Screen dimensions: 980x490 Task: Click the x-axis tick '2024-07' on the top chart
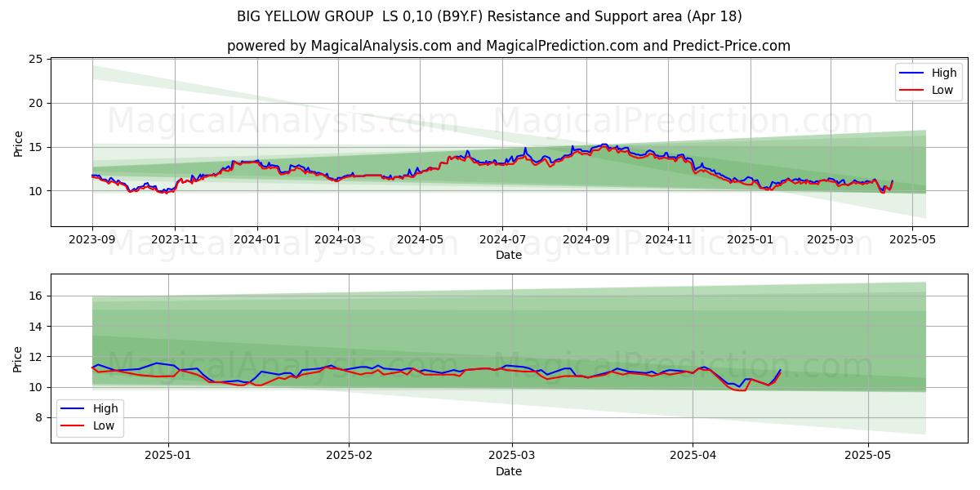[x=502, y=239]
